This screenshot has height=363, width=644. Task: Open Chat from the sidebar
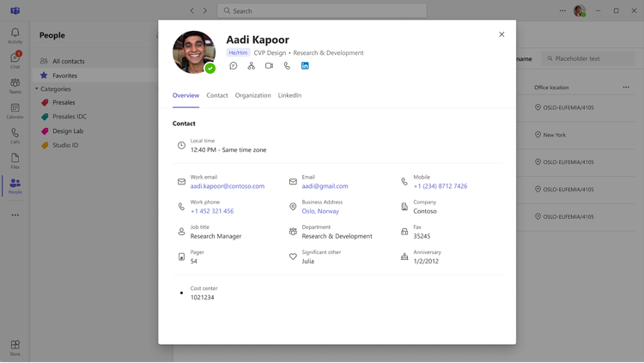point(15,60)
